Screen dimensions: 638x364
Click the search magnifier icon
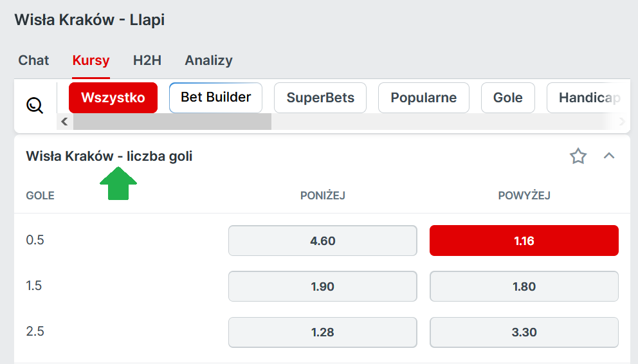pyautogui.click(x=35, y=105)
